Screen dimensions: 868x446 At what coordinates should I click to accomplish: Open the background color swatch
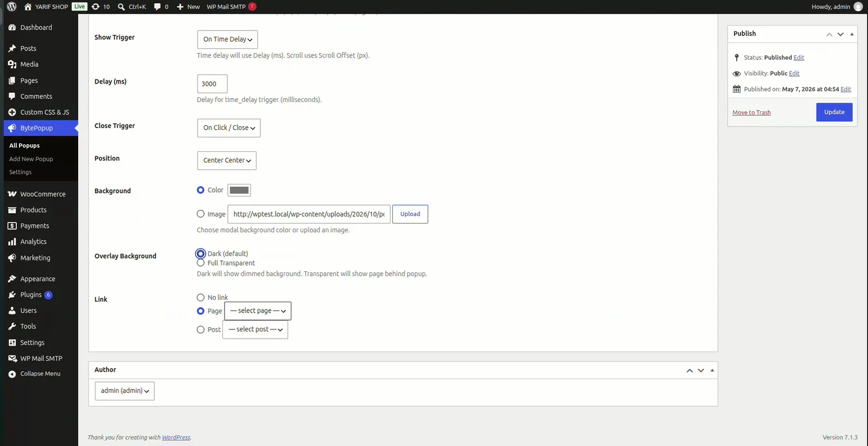pos(239,190)
